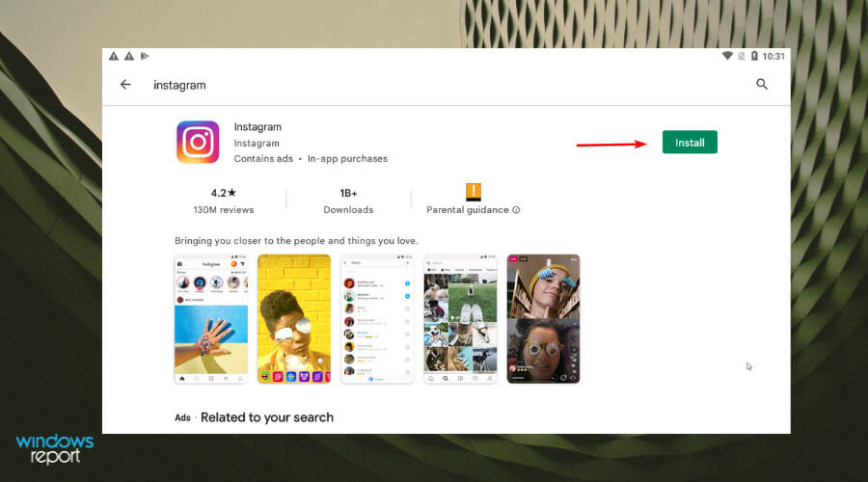Install the Instagram app
This screenshot has width=868, height=482.
[690, 143]
